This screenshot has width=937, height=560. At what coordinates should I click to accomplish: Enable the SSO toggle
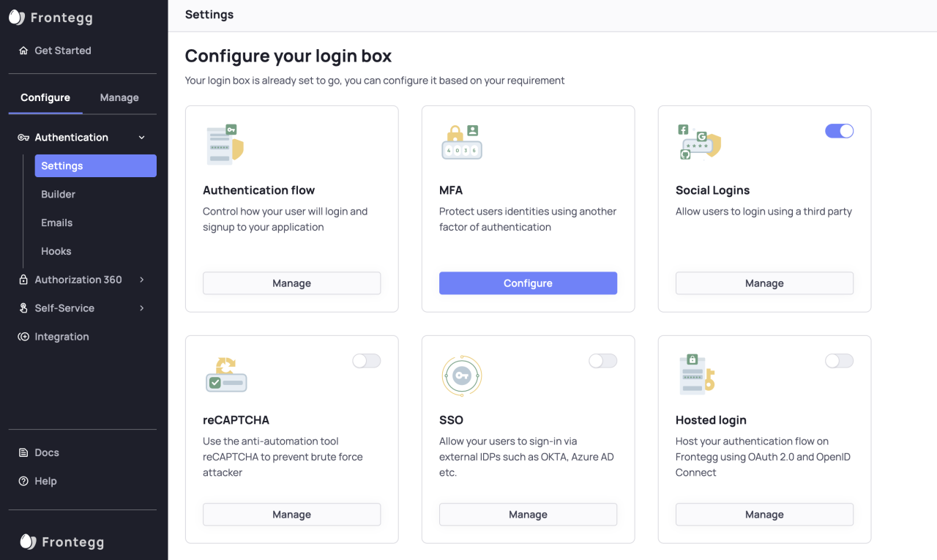[602, 361]
